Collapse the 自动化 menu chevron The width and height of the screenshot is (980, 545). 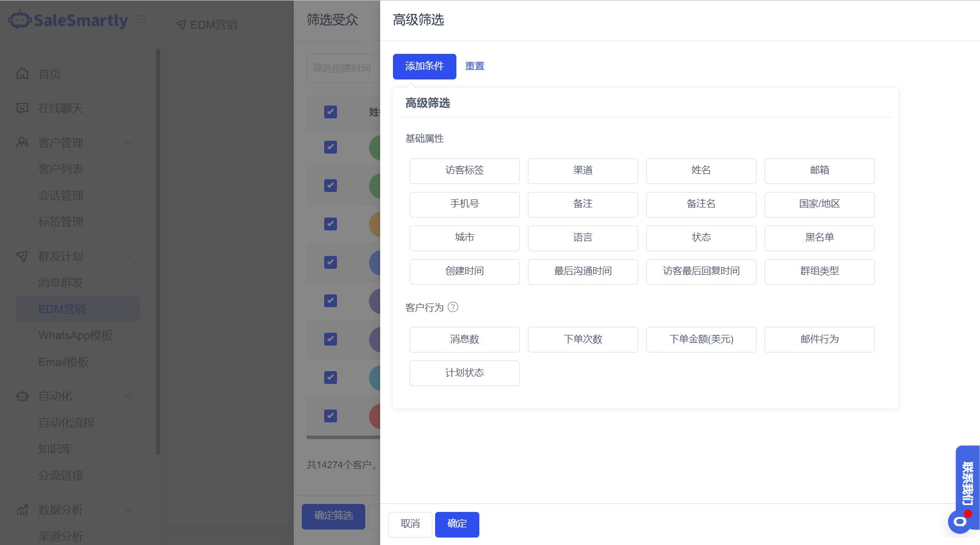128,396
